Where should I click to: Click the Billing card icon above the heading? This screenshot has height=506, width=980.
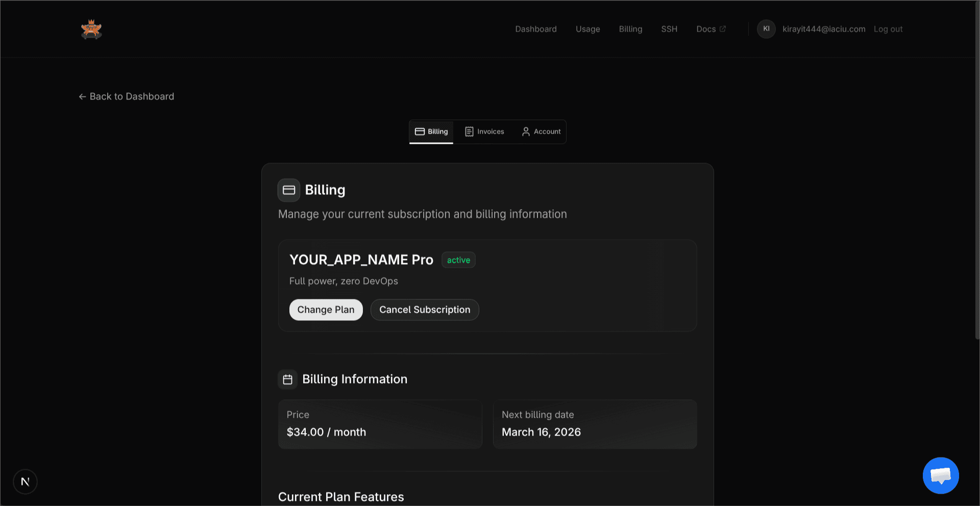coord(288,190)
